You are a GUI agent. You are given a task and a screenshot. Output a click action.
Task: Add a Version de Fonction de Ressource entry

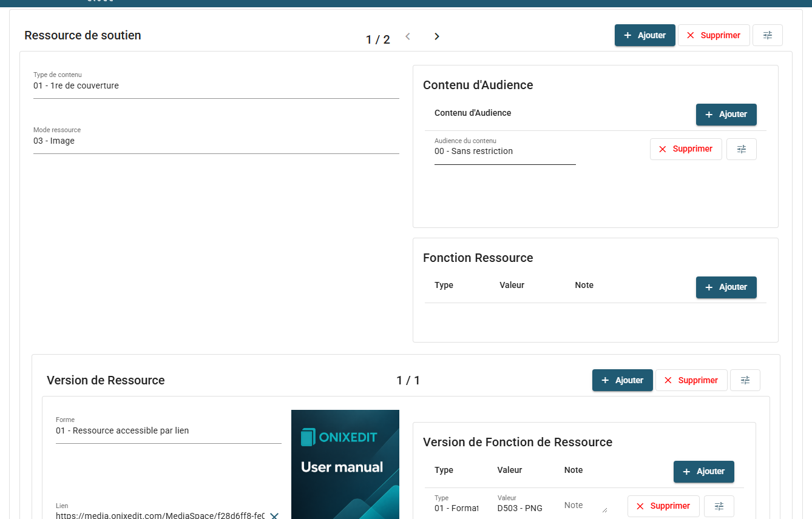tap(703, 472)
